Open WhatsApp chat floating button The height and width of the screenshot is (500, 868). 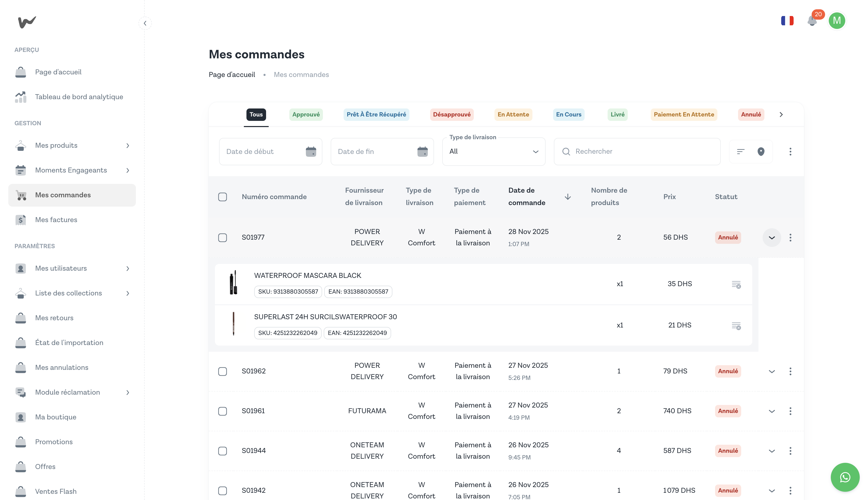tap(845, 477)
